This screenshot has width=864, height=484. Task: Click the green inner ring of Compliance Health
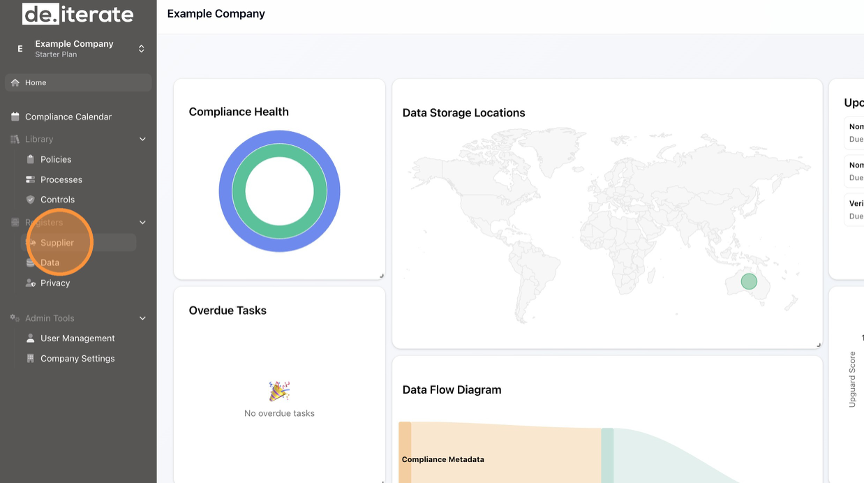[x=239, y=191]
